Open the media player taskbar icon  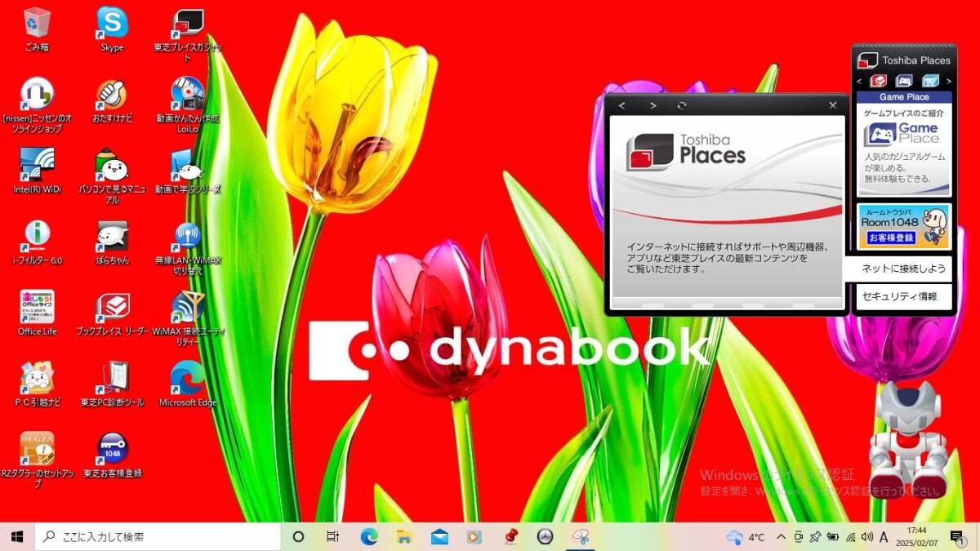coord(474,536)
